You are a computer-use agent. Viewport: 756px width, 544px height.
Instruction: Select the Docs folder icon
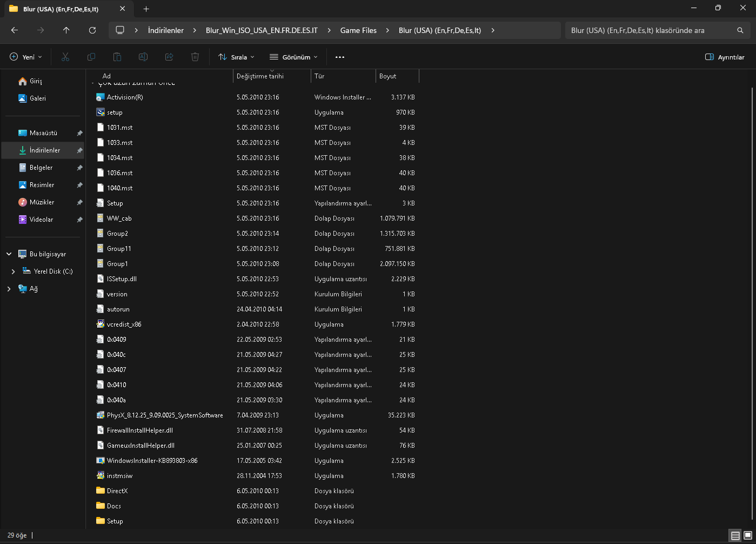100,506
